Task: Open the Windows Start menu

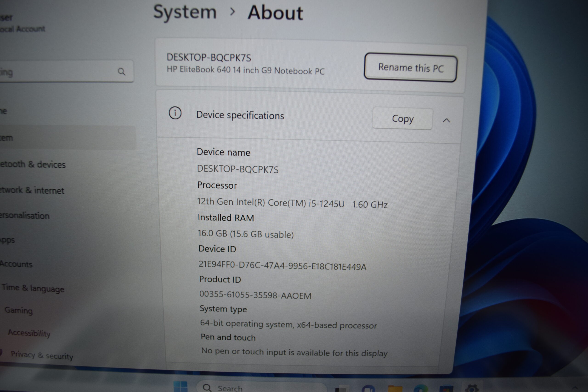Action: (180, 386)
